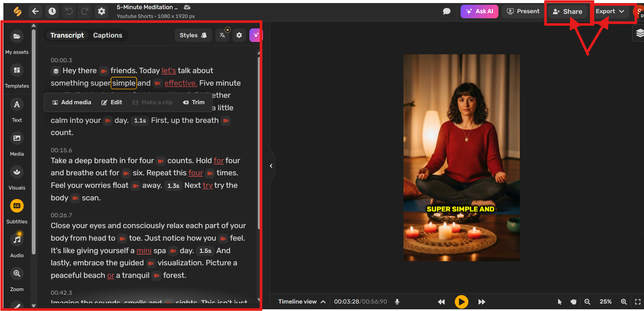
Task: Click the Share button
Action: [x=568, y=12]
